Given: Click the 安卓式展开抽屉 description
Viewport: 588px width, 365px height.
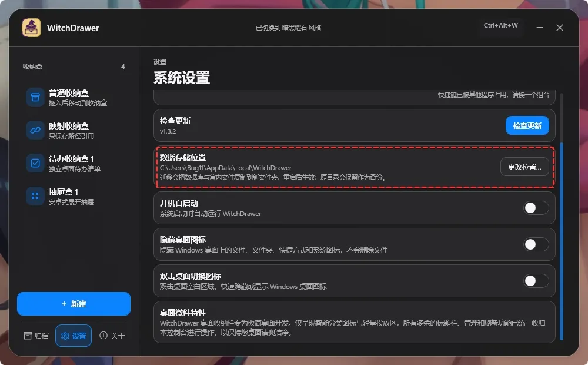Looking at the screenshot, I should (x=71, y=202).
